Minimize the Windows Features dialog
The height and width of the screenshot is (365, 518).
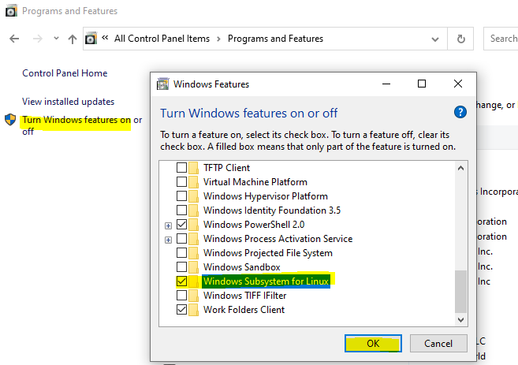(x=386, y=84)
